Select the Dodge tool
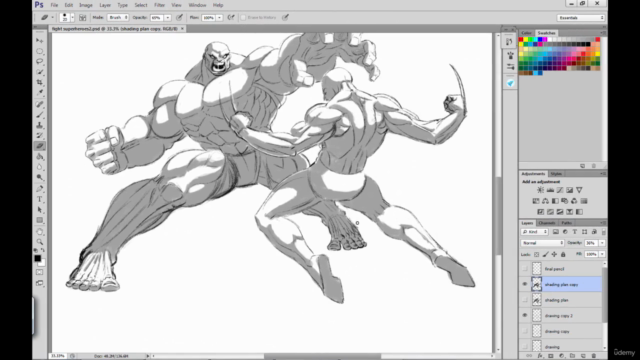 point(40,178)
